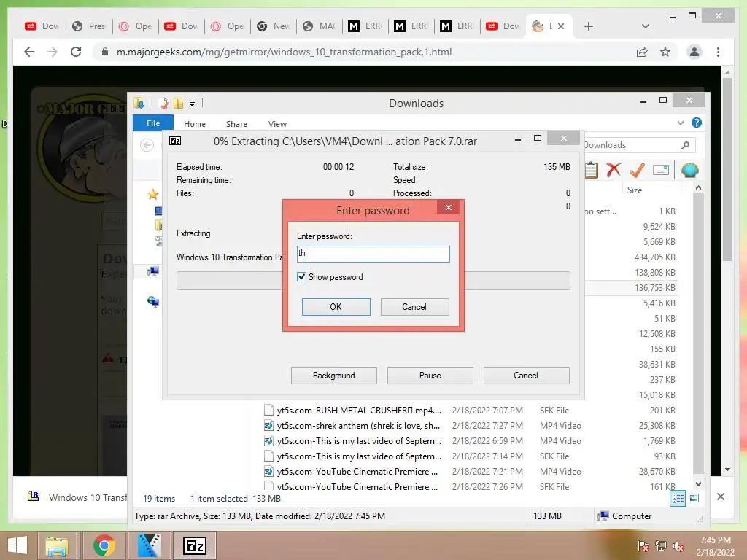Click the clipboard paste icon
The image size is (747, 560).
click(x=591, y=169)
